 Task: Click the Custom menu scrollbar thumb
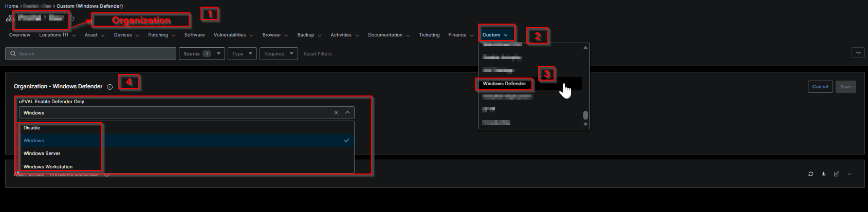585,115
